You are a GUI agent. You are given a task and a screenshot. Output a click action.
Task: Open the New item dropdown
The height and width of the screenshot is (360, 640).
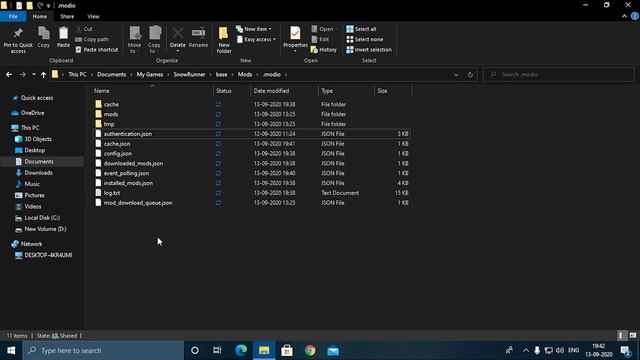[x=253, y=29]
